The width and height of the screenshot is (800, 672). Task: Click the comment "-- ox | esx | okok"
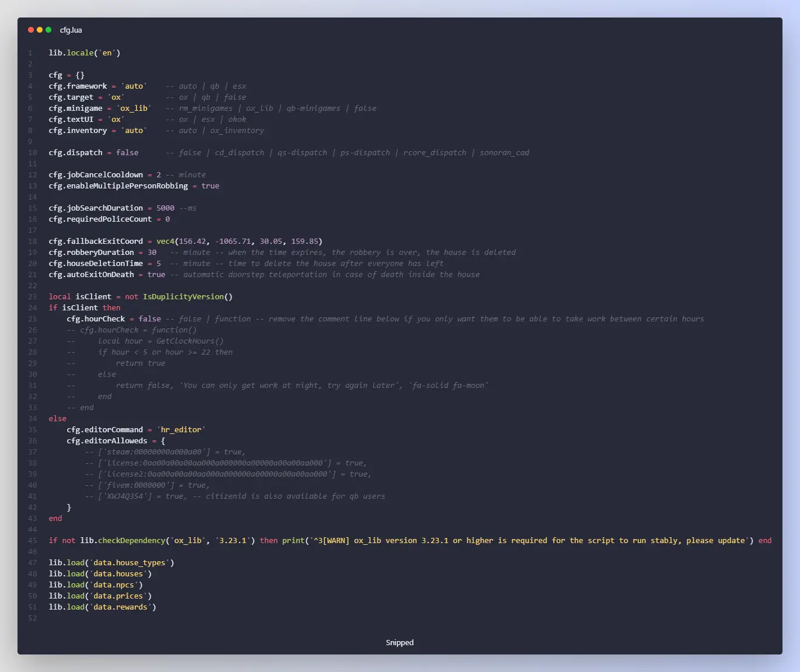tap(206, 119)
